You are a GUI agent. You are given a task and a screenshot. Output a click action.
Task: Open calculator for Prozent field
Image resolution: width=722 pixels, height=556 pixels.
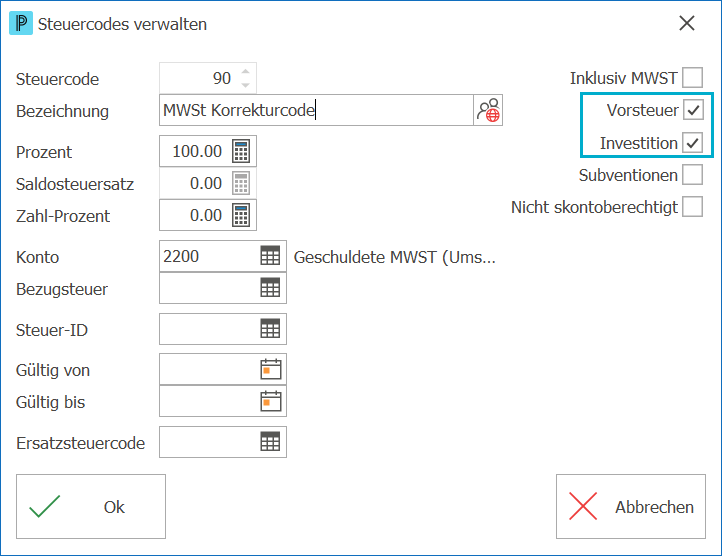click(x=241, y=151)
